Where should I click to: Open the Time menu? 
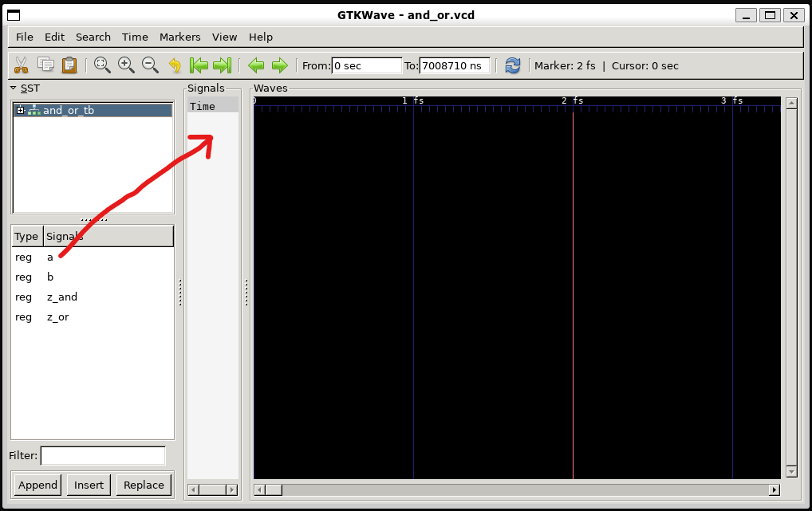[135, 37]
